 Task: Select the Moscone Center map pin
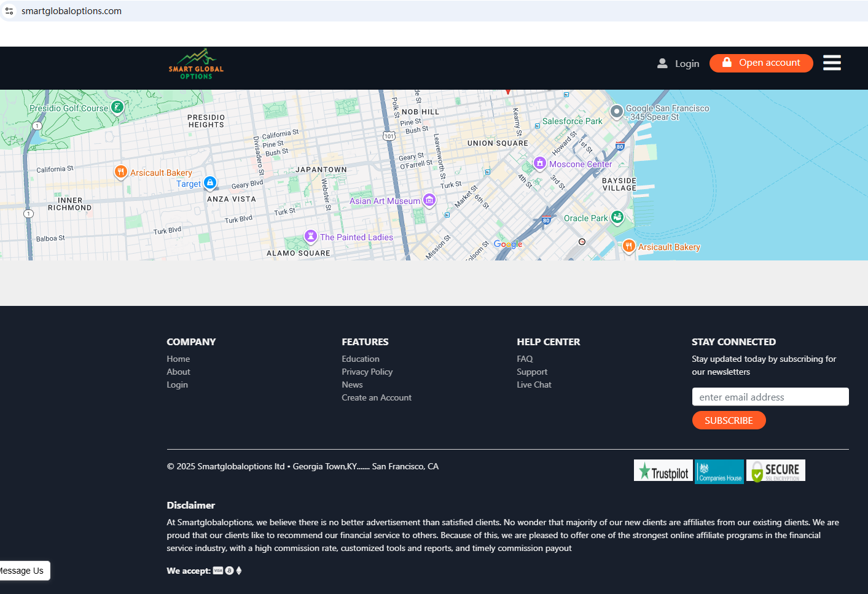point(540,163)
